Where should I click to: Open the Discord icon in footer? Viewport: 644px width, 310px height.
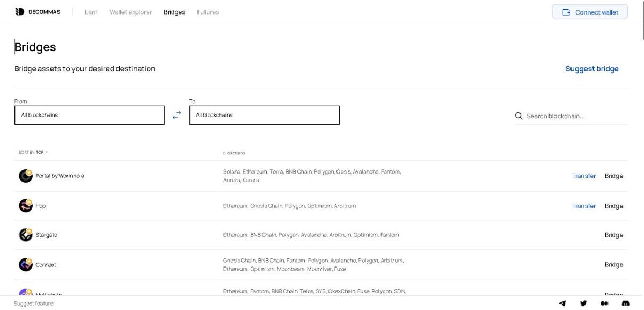pos(625,304)
